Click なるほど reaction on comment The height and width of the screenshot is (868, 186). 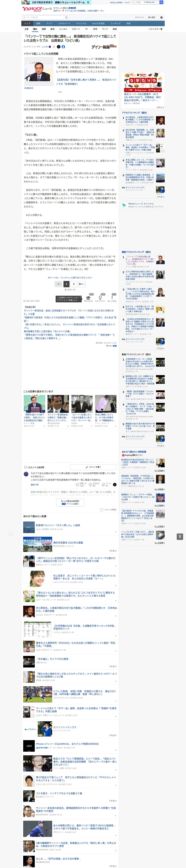[x=94, y=484]
